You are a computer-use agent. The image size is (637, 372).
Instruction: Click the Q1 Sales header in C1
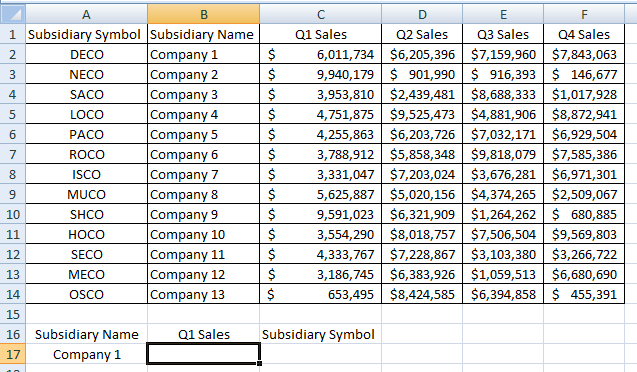coord(321,34)
